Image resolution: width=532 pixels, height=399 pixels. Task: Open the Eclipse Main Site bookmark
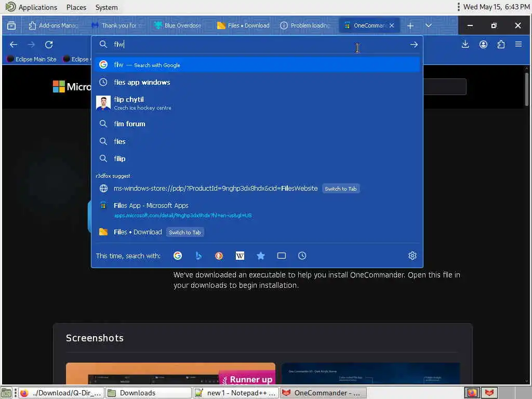[32, 59]
